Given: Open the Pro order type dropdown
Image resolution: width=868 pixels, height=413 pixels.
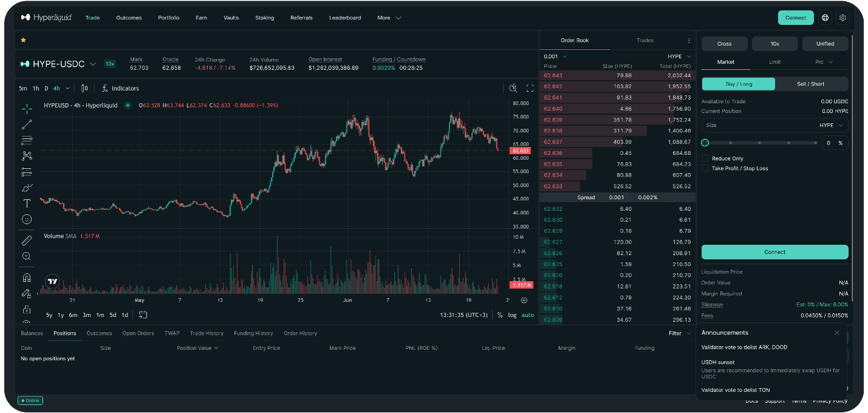Looking at the screenshot, I should (824, 62).
